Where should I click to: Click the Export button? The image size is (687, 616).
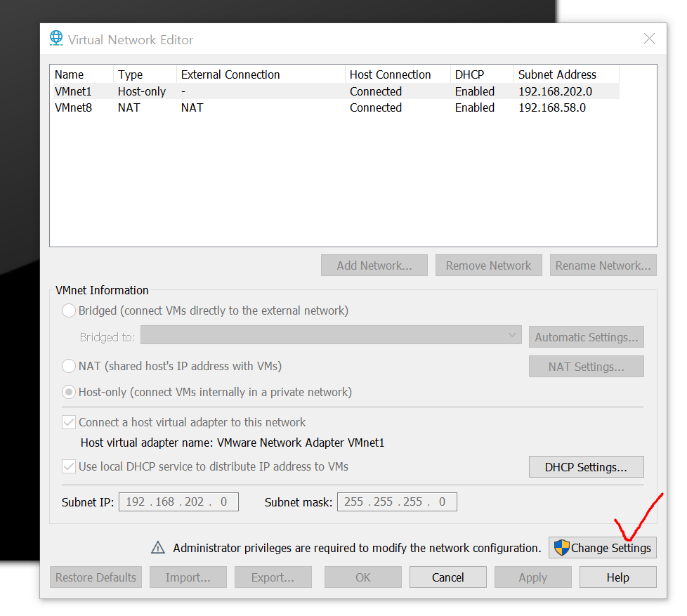click(x=273, y=577)
